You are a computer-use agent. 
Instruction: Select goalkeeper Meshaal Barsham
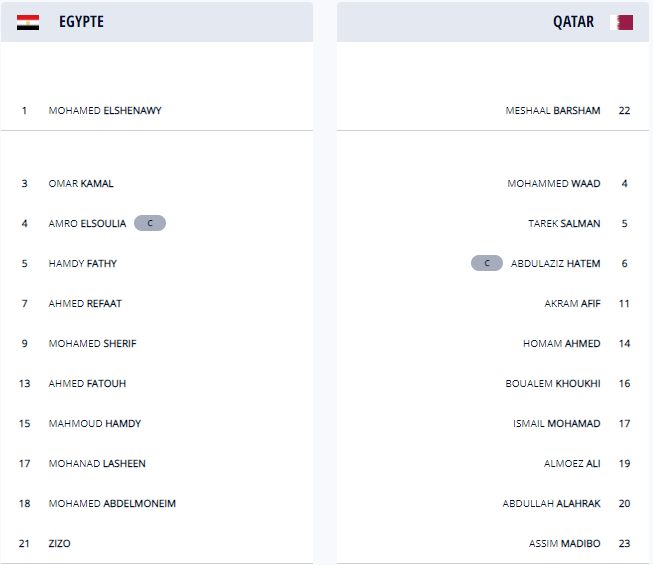coord(553,110)
